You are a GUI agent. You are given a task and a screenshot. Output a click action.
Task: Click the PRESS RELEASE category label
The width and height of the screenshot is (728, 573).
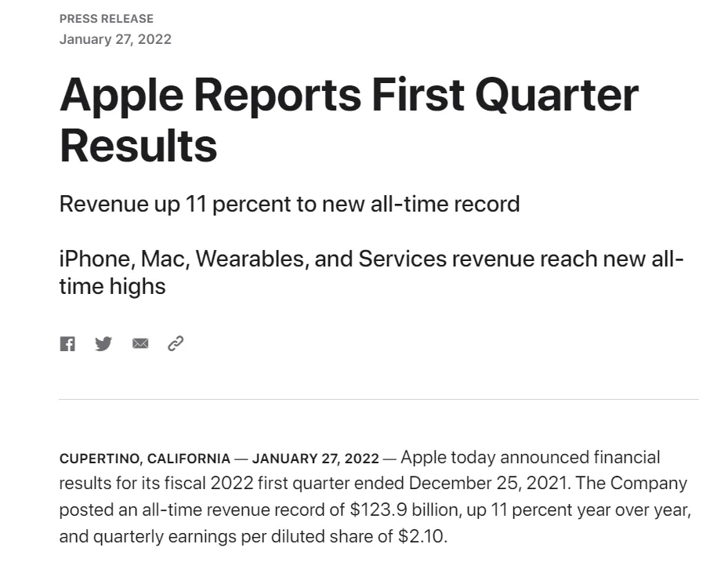[x=107, y=19]
